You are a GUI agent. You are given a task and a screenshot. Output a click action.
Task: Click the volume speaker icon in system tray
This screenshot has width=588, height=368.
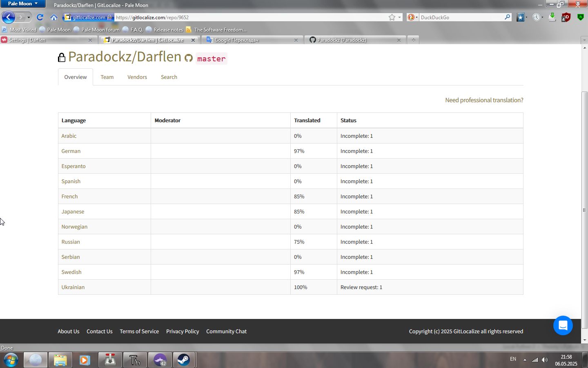pyautogui.click(x=545, y=360)
